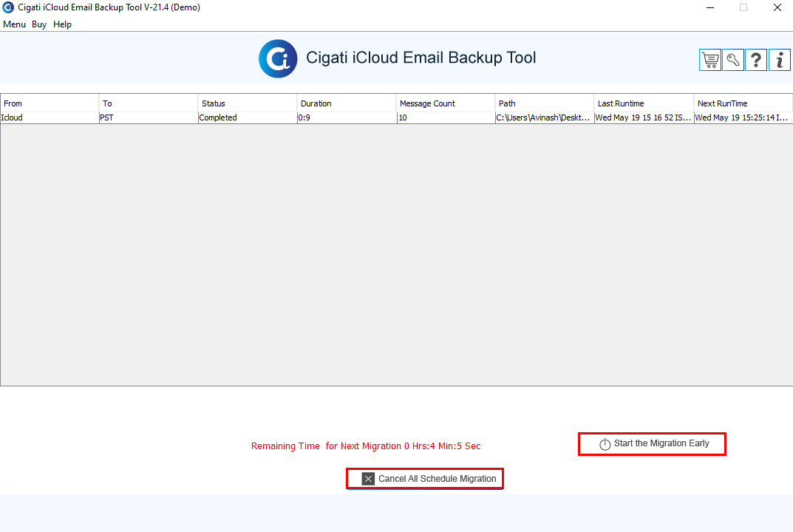Click Start the Migration Early button
Screen dimensions: 793x532
click(x=653, y=443)
